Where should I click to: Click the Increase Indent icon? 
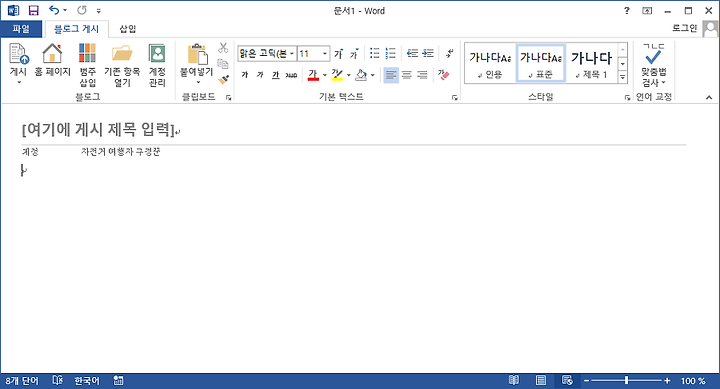pyautogui.click(x=428, y=53)
